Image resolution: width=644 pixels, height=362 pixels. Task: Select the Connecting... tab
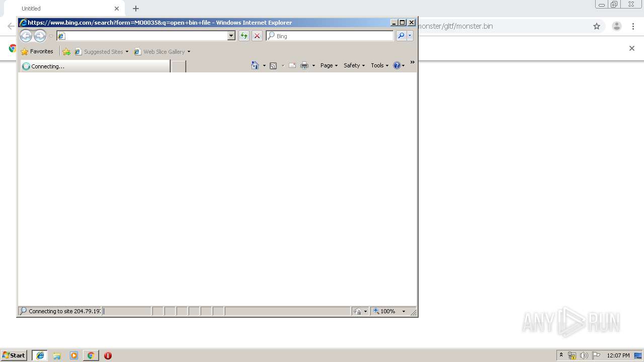(x=96, y=66)
